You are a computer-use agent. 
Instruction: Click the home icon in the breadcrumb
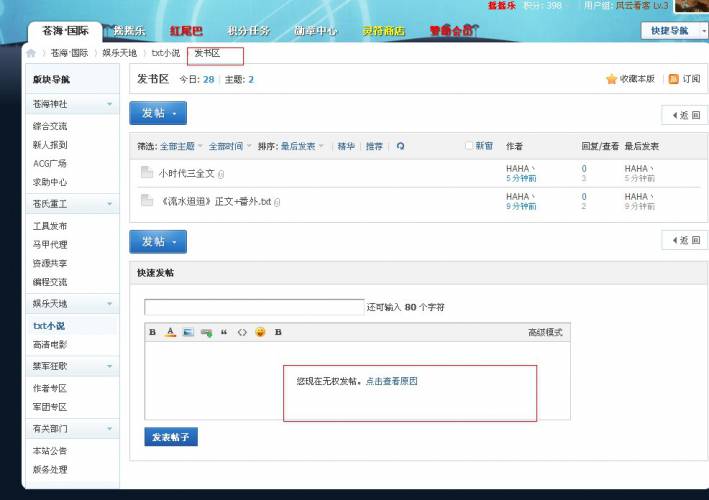tap(31, 53)
